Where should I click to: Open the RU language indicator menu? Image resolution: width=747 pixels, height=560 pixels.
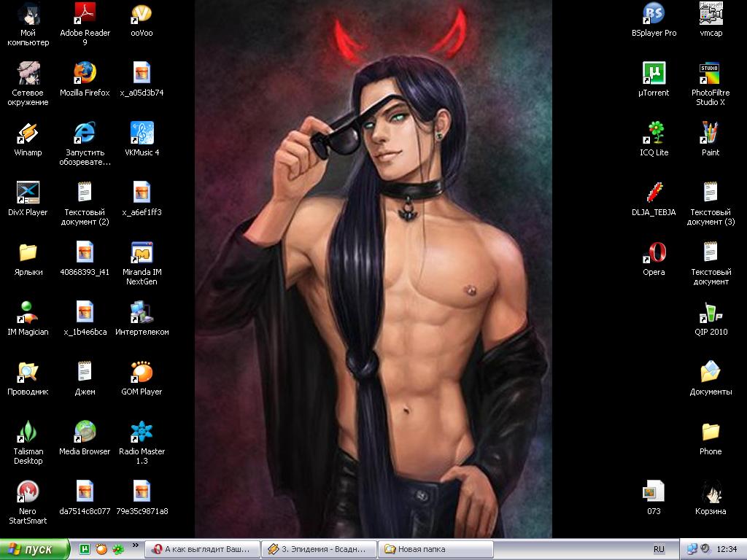coord(659,549)
